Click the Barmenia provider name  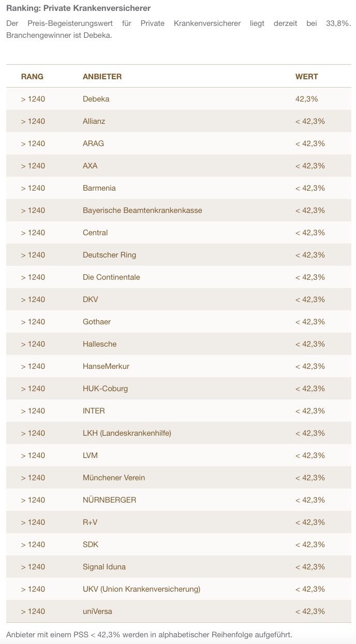coord(99,188)
